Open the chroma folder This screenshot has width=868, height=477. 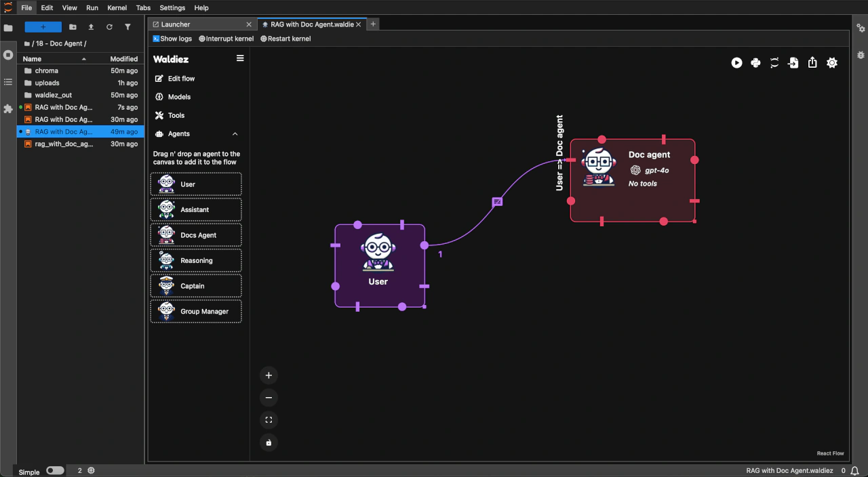[47, 70]
